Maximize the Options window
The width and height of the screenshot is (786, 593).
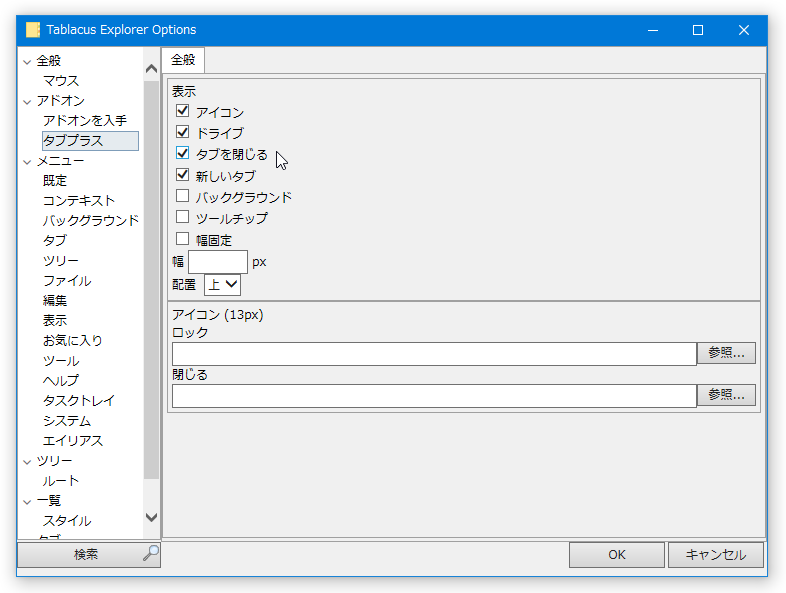click(x=698, y=31)
